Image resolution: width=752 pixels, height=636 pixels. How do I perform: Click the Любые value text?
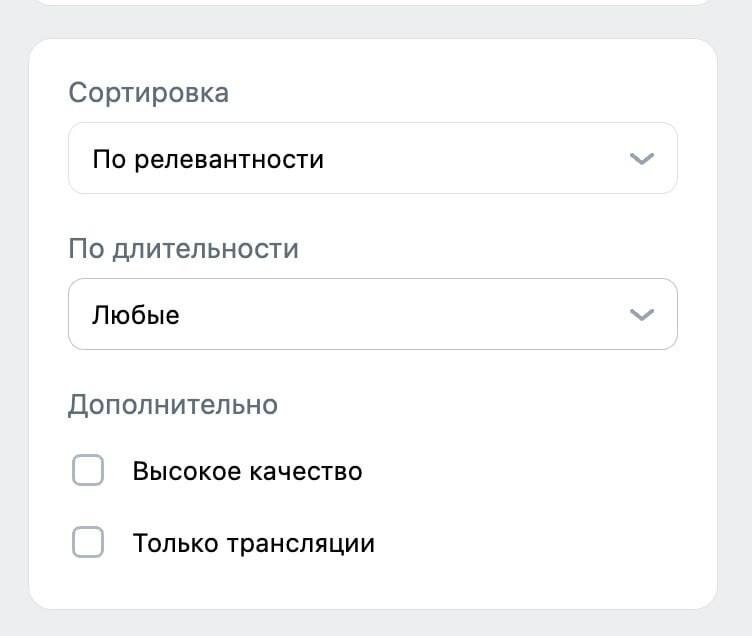136,315
